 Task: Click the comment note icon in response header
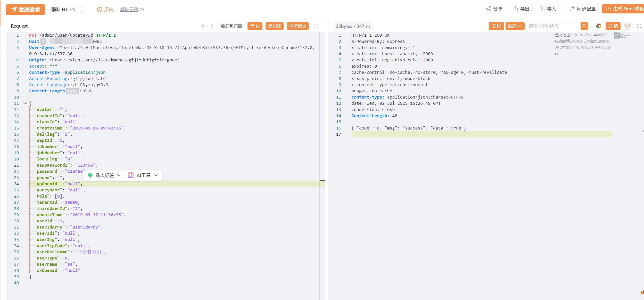pyautogui.click(x=628, y=26)
